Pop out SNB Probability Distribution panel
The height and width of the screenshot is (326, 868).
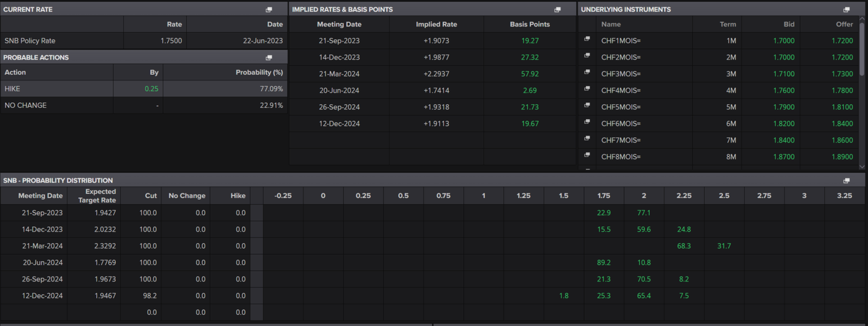coord(846,181)
